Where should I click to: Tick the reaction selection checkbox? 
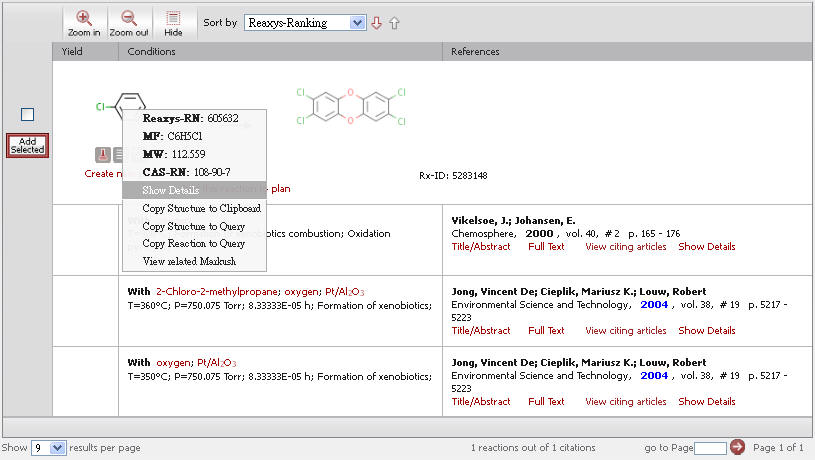point(28,114)
